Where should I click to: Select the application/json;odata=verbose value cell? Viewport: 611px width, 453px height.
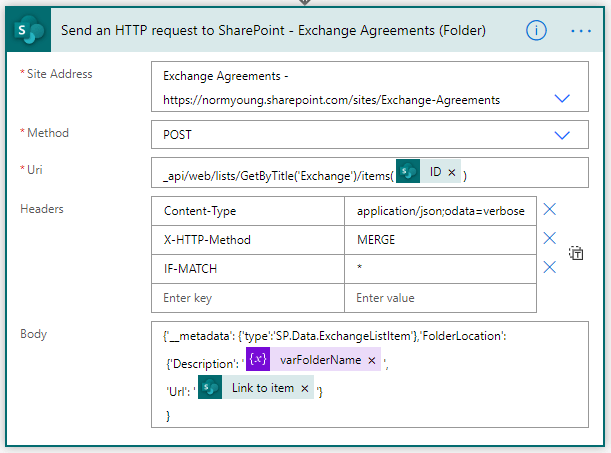click(x=440, y=211)
